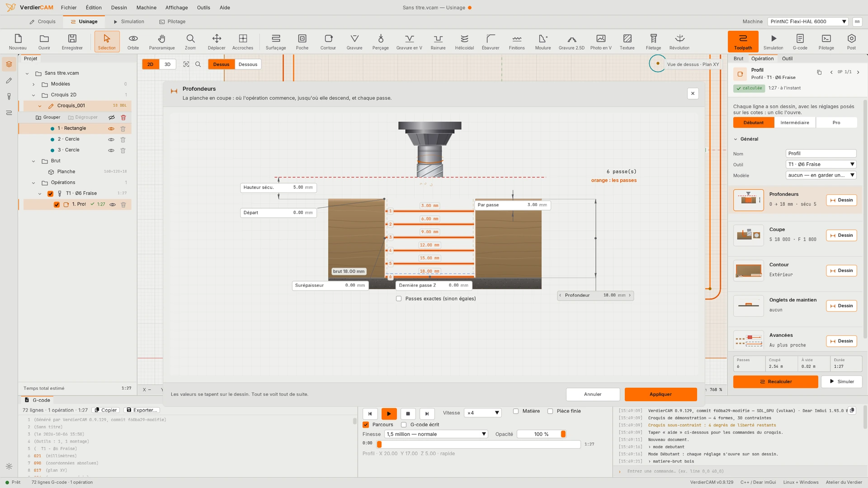The image size is (868, 488).
Task: Click the Recalculer button
Action: tap(775, 382)
